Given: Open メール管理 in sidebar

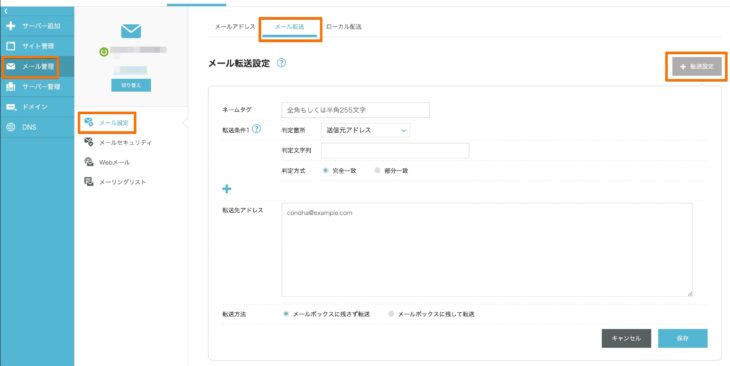Looking at the screenshot, I should (x=37, y=67).
